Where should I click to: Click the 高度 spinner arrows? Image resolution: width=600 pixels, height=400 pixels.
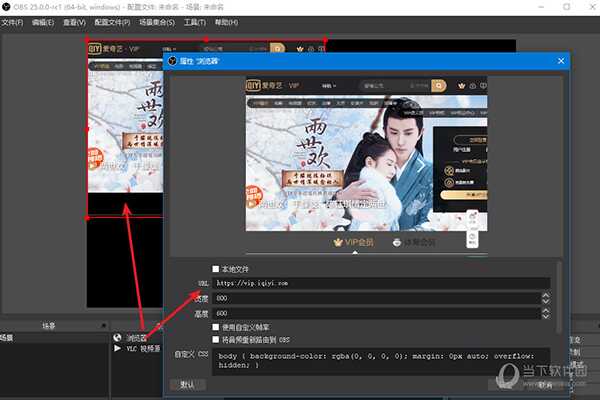coord(545,313)
